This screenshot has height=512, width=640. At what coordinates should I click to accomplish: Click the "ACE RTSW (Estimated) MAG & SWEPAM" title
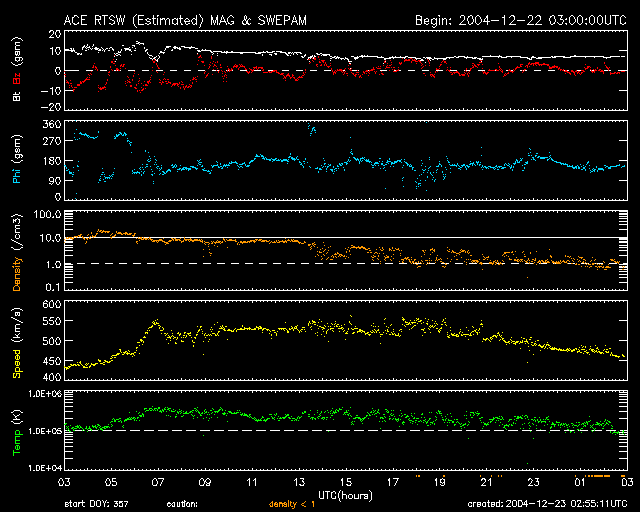[185, 20]
